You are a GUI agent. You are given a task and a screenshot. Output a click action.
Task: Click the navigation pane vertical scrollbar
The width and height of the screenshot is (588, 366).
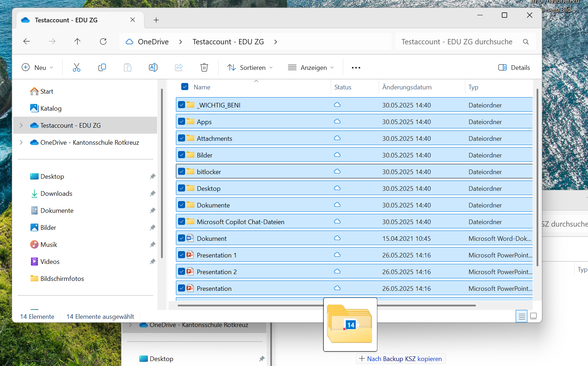162,173
